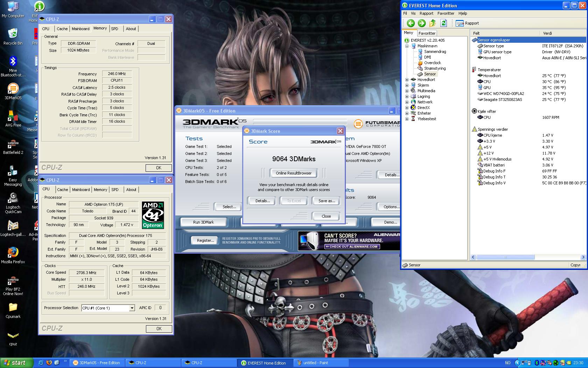Image resolution: width=588 pixels, height=368 pixels.
Task: Expand the Multimedia tree node
Action: (407, 91)
